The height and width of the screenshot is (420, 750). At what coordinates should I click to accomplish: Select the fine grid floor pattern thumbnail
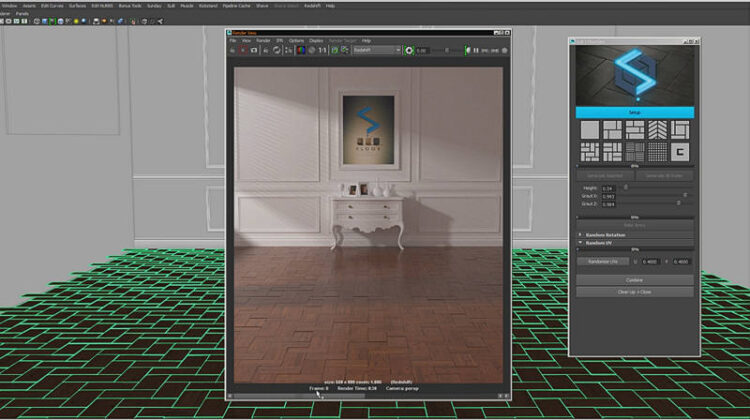coord(657,152)
